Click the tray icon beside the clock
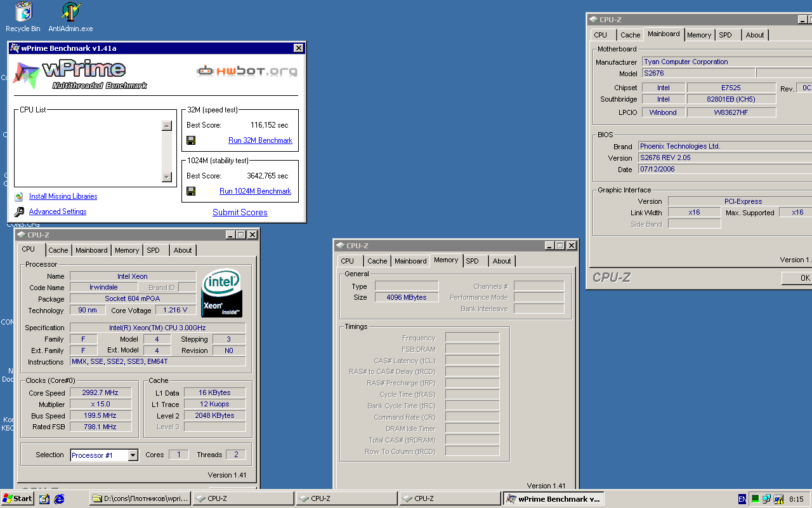 777,499
